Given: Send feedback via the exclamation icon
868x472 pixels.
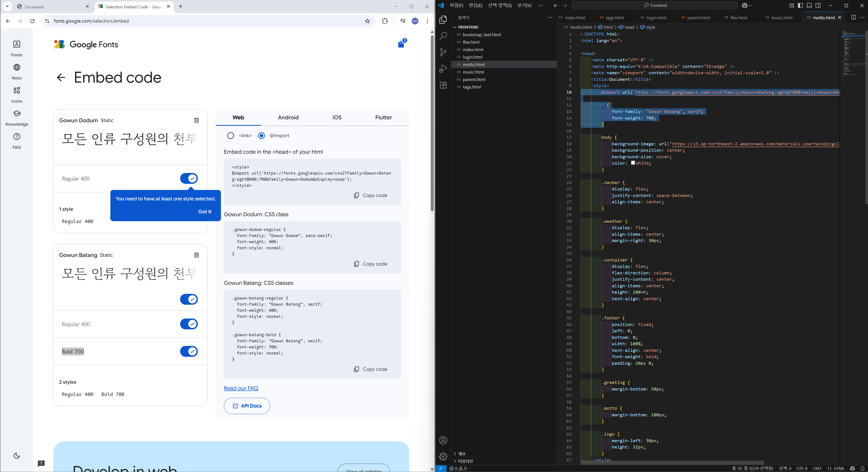Looking at the screenshot, I should click(41, 464).
